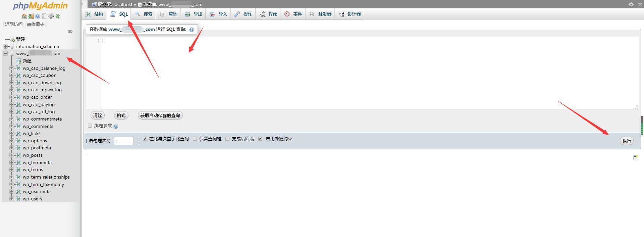
Task: Uncheck show this query here again
Action: point(145,139)
